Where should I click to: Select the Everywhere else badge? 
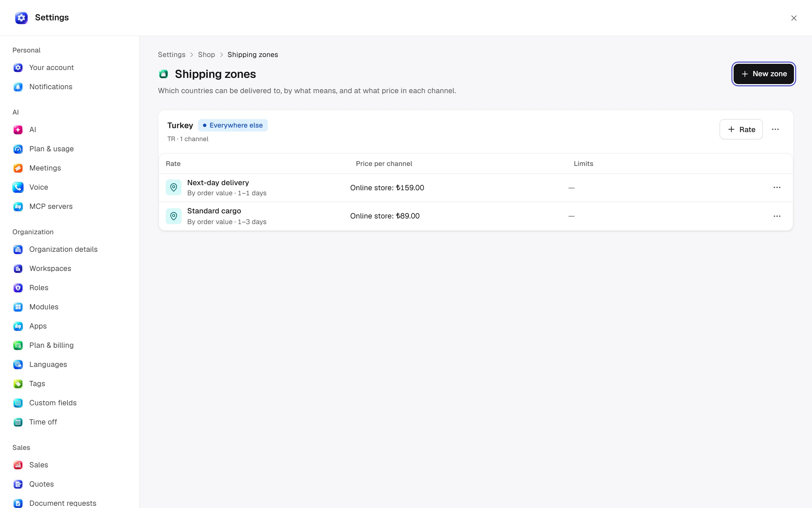click(x=233, y=125)
